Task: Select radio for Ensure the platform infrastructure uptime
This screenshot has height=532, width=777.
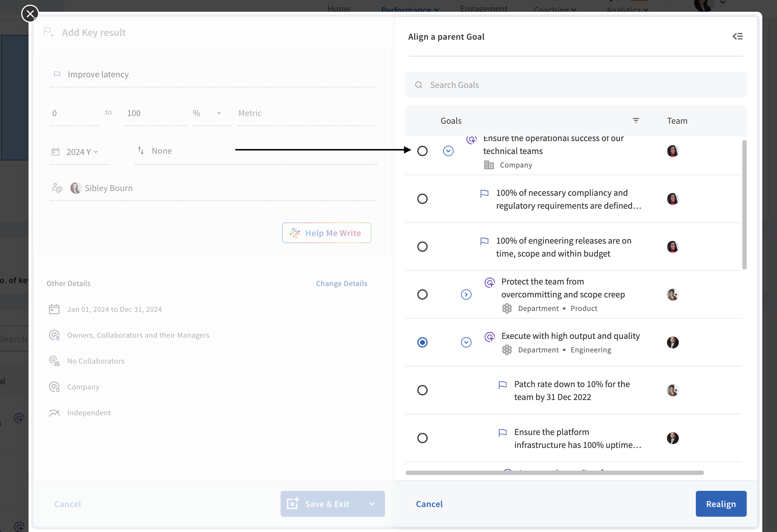Action: (422, 438)
